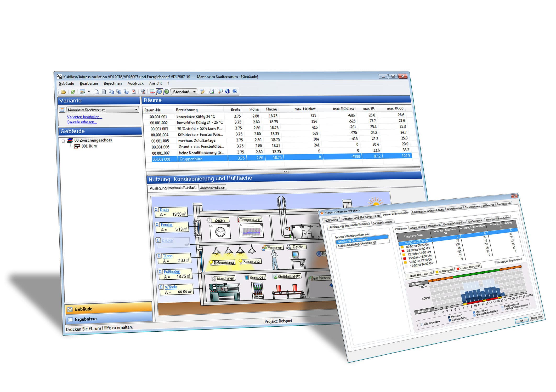Print using the printer toolbar icon
556x392 pixels.
click(212, 92)
